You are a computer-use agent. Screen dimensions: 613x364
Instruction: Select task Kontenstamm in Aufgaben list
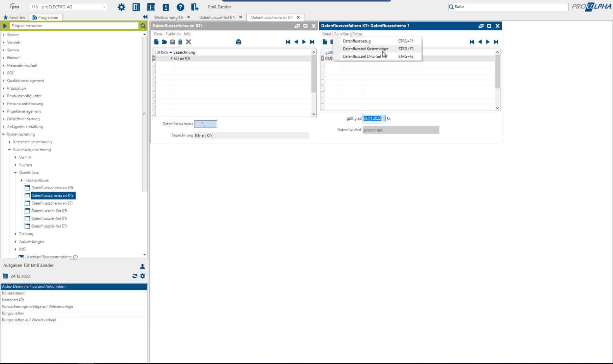74,293
